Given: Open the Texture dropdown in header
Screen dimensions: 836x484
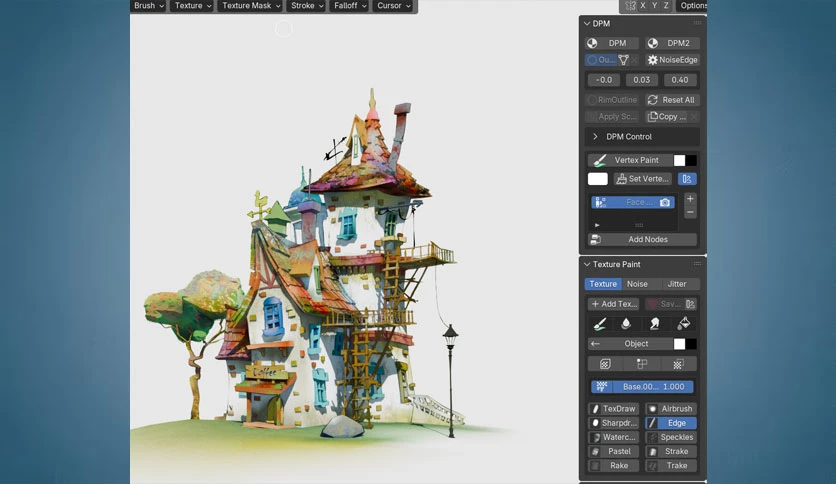Looking at the screenshot, I should click(x=192, y=6).
